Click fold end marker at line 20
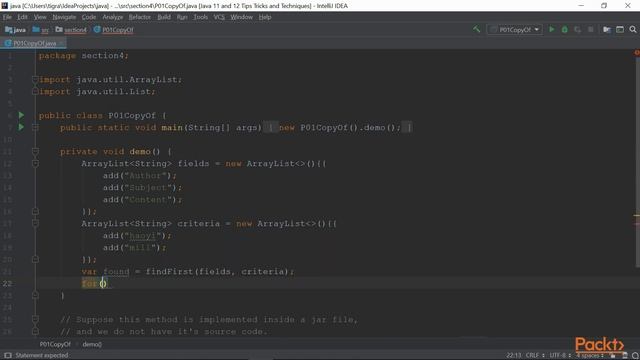Screen dimensions: 640x360 pyautogui.click(x=35, y=260)
